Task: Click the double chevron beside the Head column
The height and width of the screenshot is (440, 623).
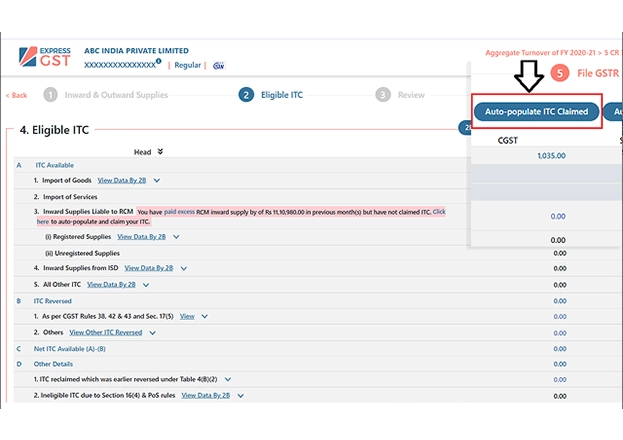Action: coord(160,152)
